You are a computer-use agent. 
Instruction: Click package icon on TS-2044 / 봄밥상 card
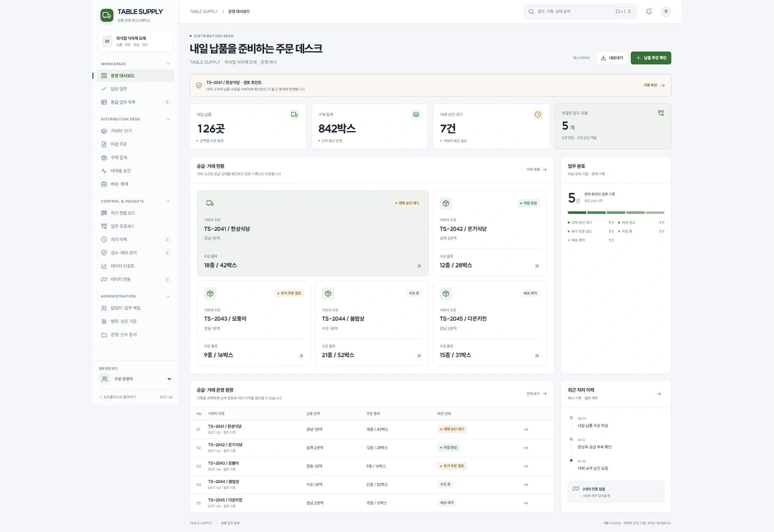pos(328,294)
